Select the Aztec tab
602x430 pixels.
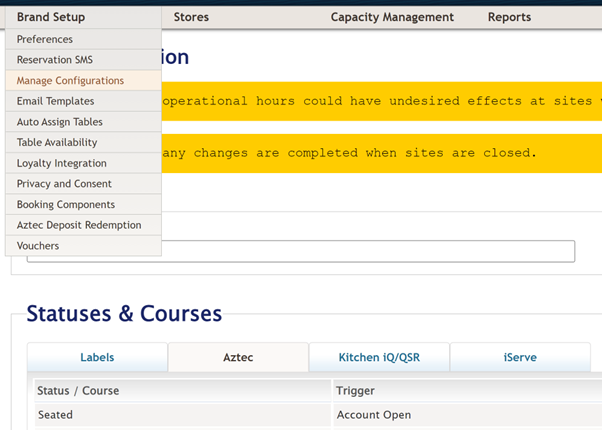[x=238, y=357]
